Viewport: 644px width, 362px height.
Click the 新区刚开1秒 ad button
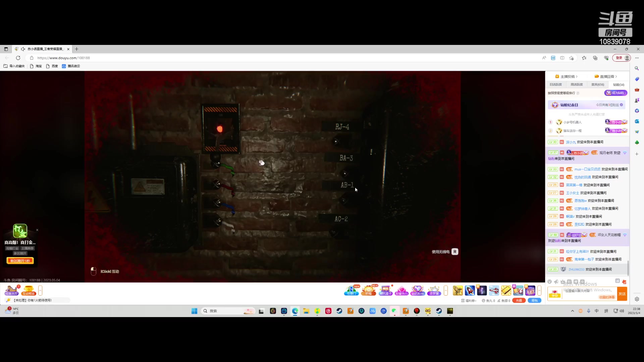pyautogui.click(x=20, y=261)
